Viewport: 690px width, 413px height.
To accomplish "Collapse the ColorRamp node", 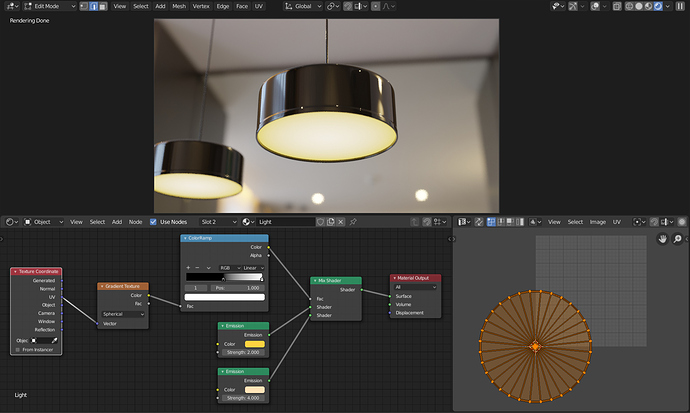I will click(x=185, y=238).
